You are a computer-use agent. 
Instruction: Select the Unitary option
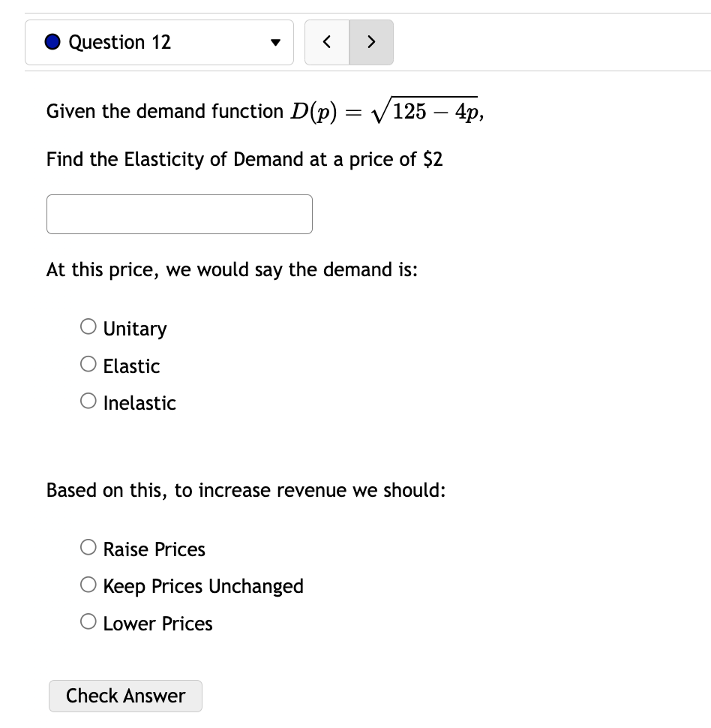88,326
